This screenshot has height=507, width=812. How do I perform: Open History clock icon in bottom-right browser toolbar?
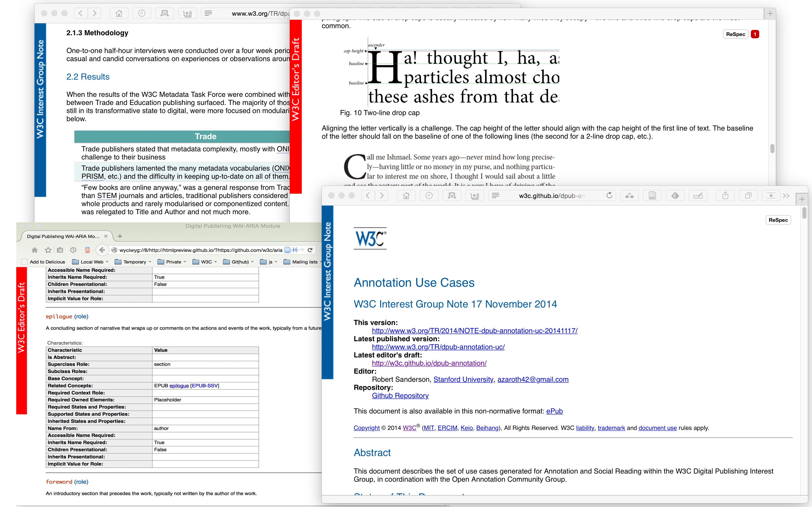click(429, 195)
